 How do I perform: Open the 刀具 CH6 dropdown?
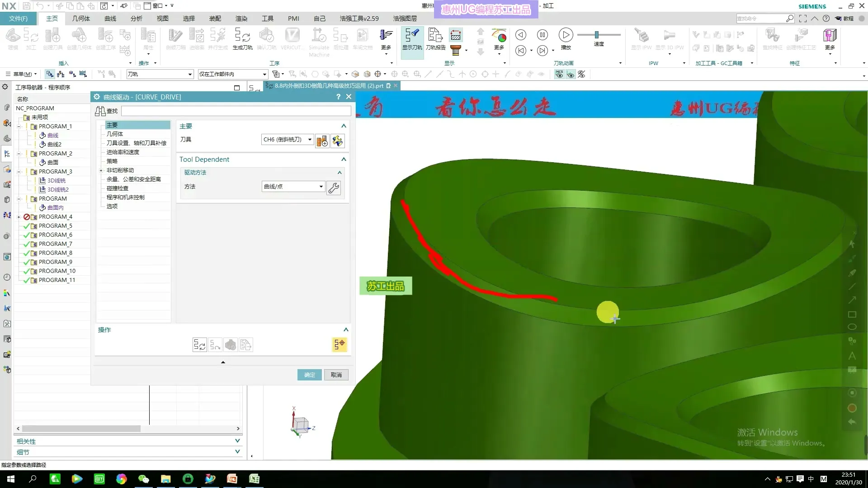pyautogui.click(x=310, y=140)
